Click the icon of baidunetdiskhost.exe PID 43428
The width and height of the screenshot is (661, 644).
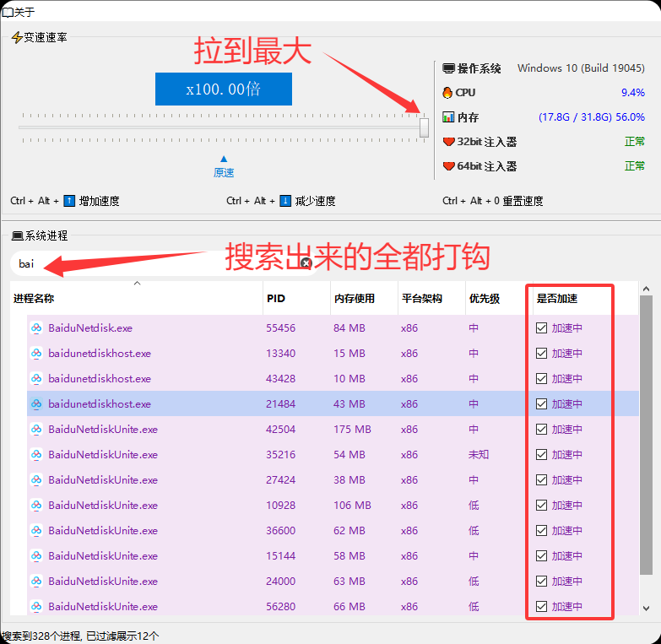pos(36,378)
